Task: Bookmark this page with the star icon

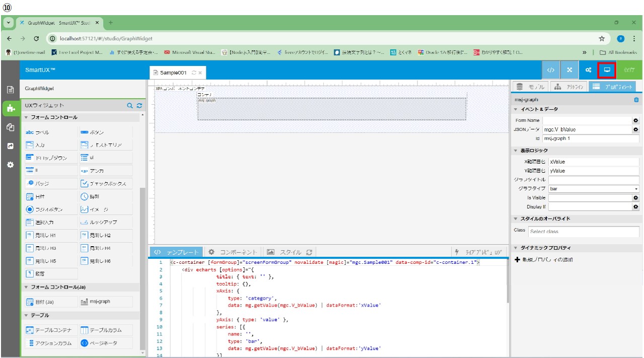Action: [x=601, y=38]
